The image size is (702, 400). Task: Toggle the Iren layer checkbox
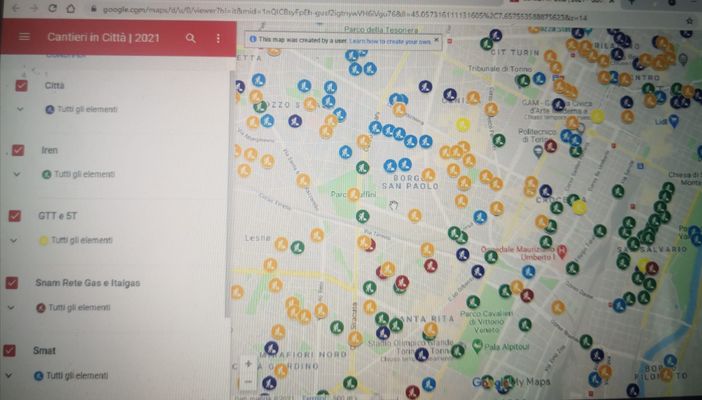pyautogui.click(x=18, y=151)
